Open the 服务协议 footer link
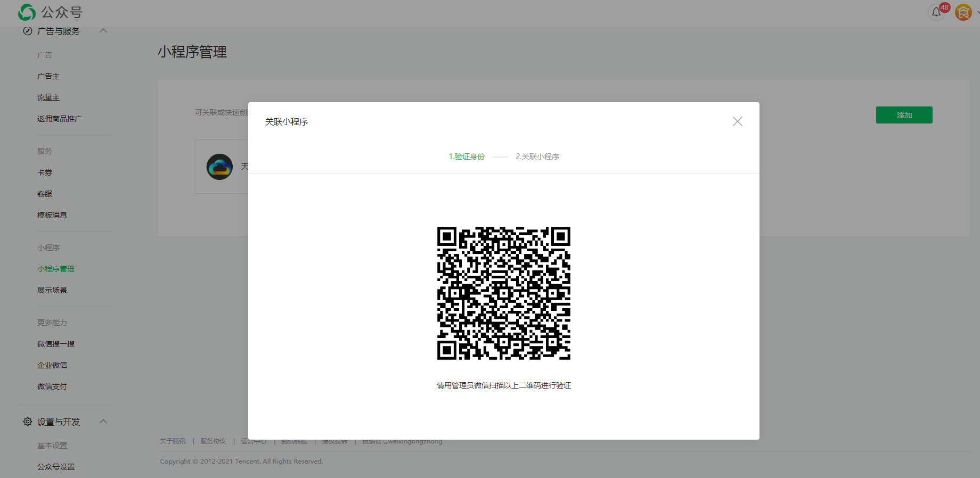Viewport: 980px width, 478px height. (x=213, y=441)
